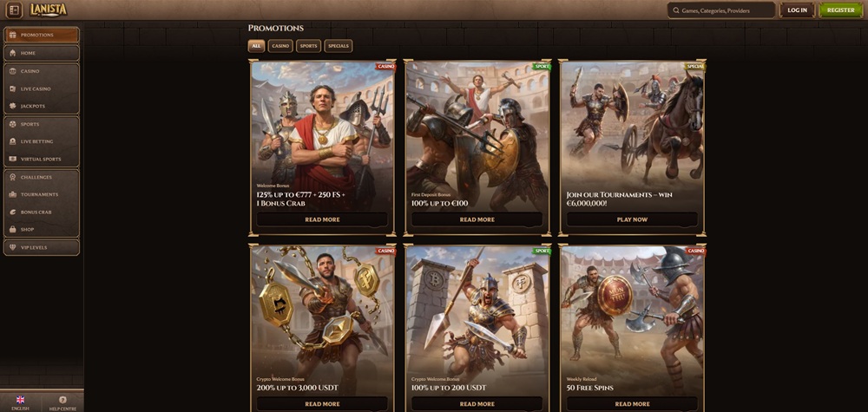The width and height of the screenshot is (868, 412).
Task: Open the Help Centre question mark icon
Action: (62, 401)
